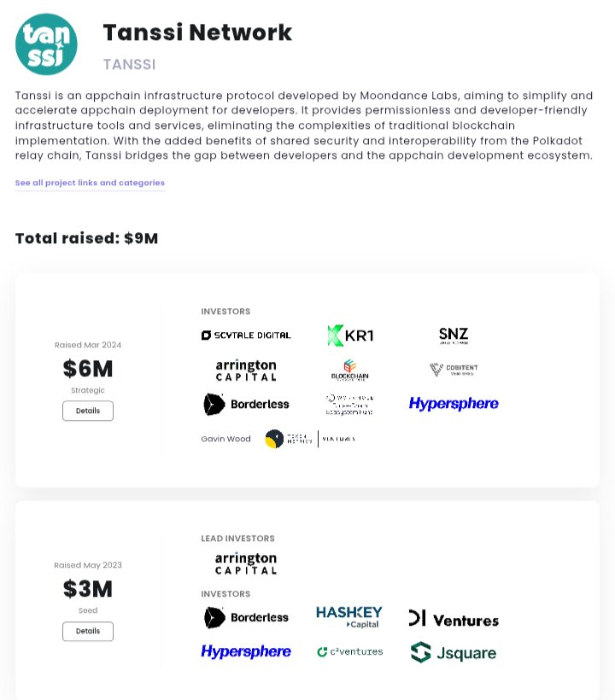Open the Token Metrics Ventures logo

click(x=309, y=439)
